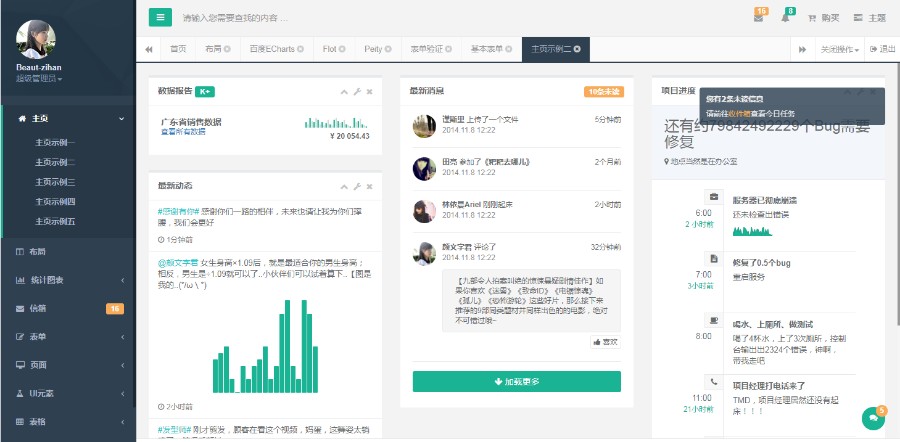Collapse the 主页 sidebar menu
The height and width of the screenshot is (442, 900).
click(68, 119)
